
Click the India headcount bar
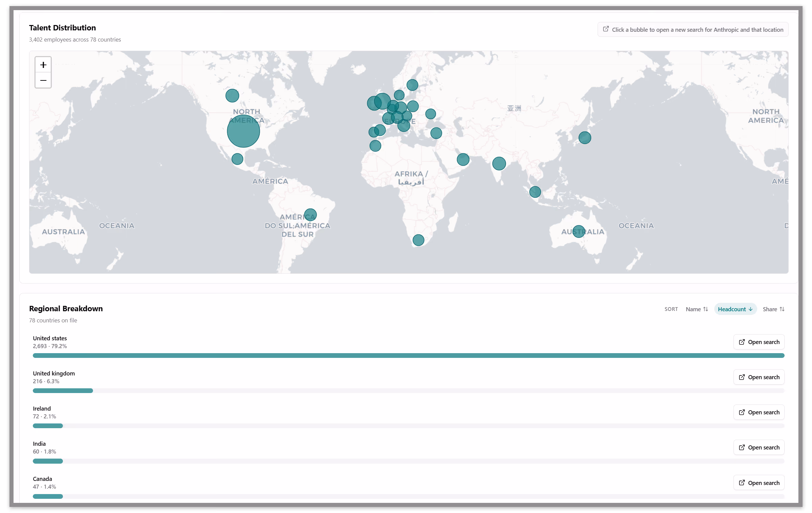pyautogui.click(x=48, y=461)
